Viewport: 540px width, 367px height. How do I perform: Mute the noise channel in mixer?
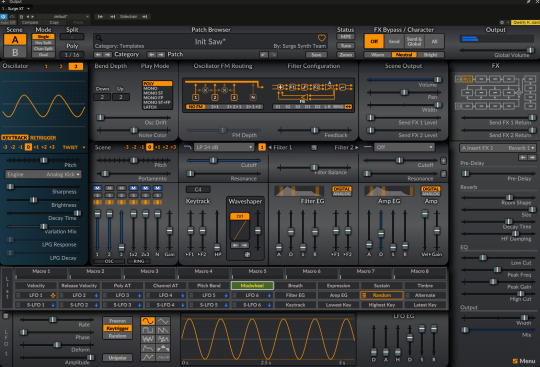pos(157,188)
